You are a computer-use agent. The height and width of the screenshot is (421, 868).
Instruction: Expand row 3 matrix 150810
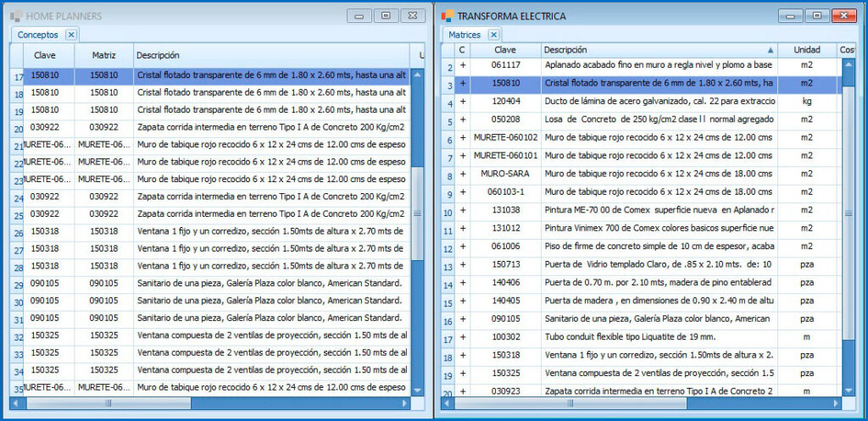462,84
